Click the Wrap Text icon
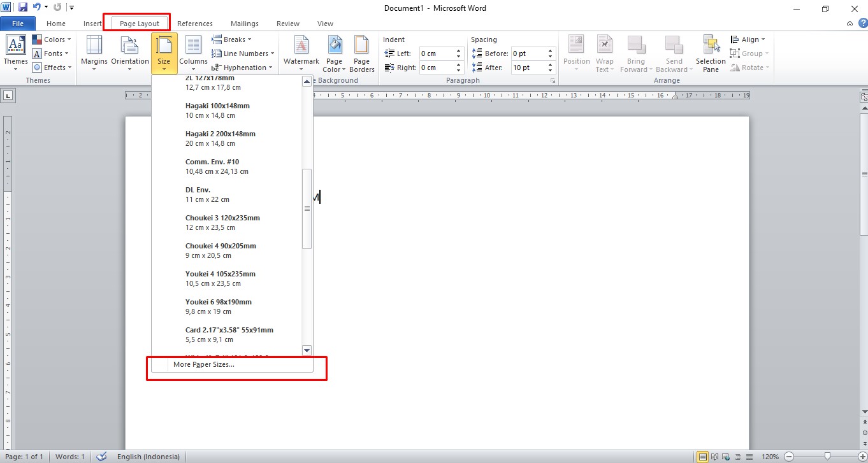Screen dimensions: 868x463 click(604, 53)
